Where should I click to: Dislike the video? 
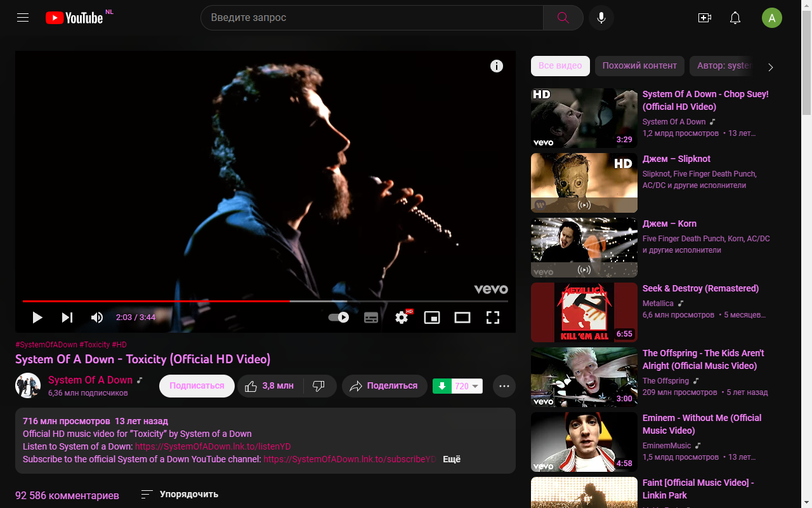coord(319,386)
